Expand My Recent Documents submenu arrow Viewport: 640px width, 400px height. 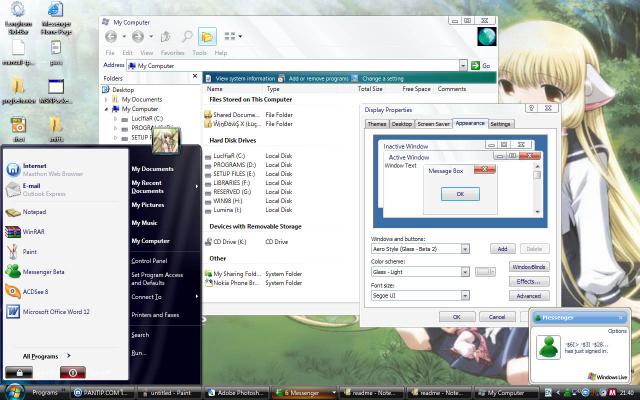197,187
